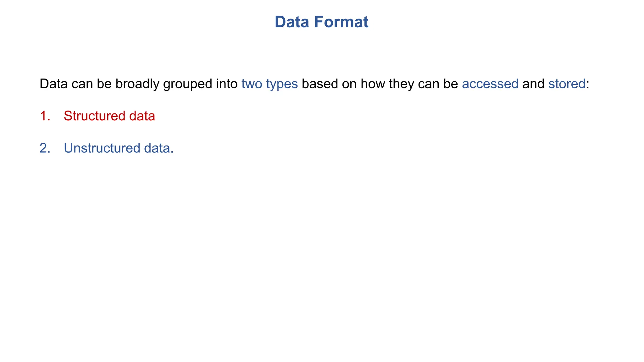Click the word "into" before "two types"

227,84
